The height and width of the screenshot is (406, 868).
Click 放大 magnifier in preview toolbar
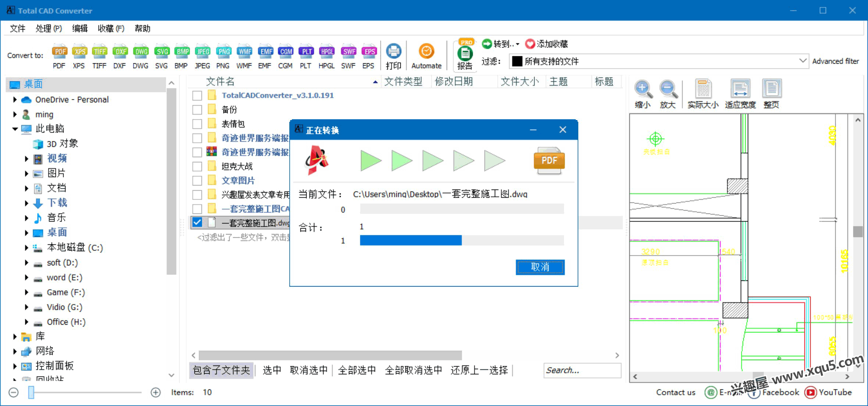[x=668, y=89]
